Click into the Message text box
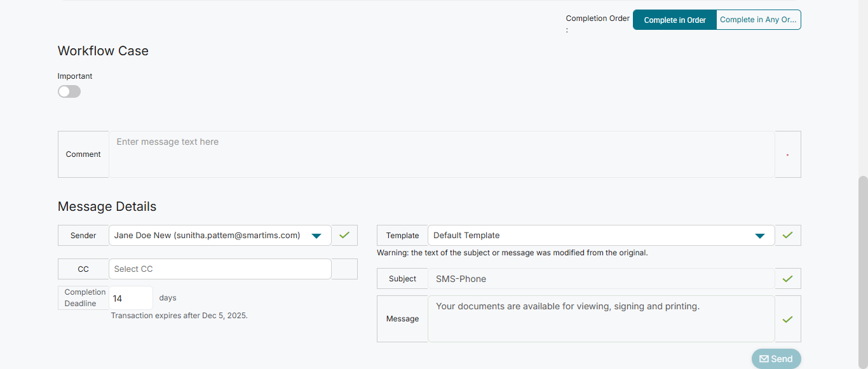Image resolution: width=868 pixels, height=369 pixels. [600, 319]
